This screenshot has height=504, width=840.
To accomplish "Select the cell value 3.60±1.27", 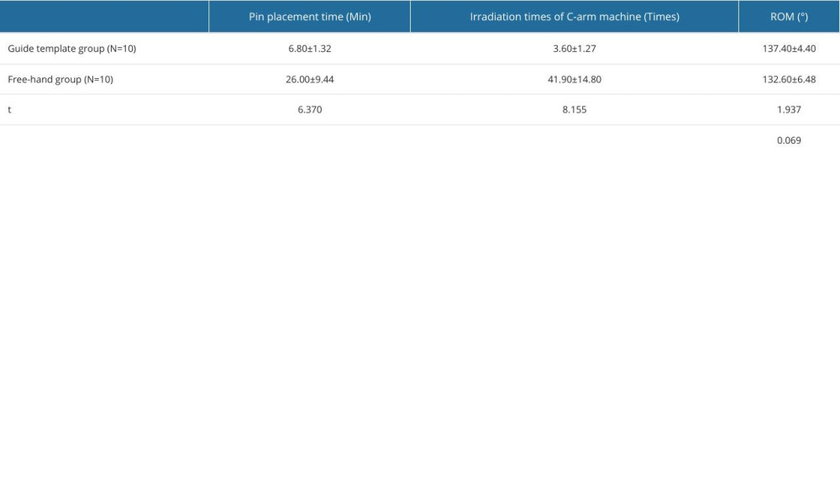I will coord(575,49).
